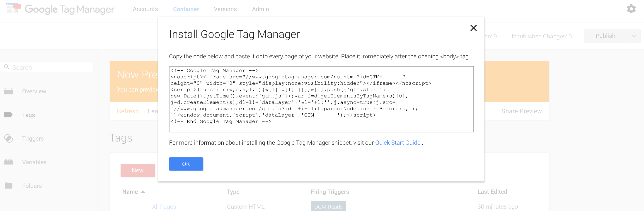
Task: Click the Last Edited column header
Action: [x=492, y=192]
